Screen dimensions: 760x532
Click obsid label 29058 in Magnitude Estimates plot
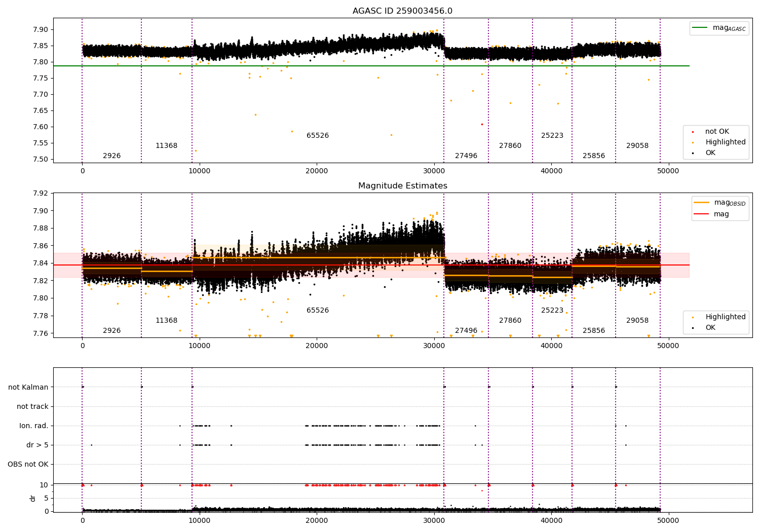(637, 321)
